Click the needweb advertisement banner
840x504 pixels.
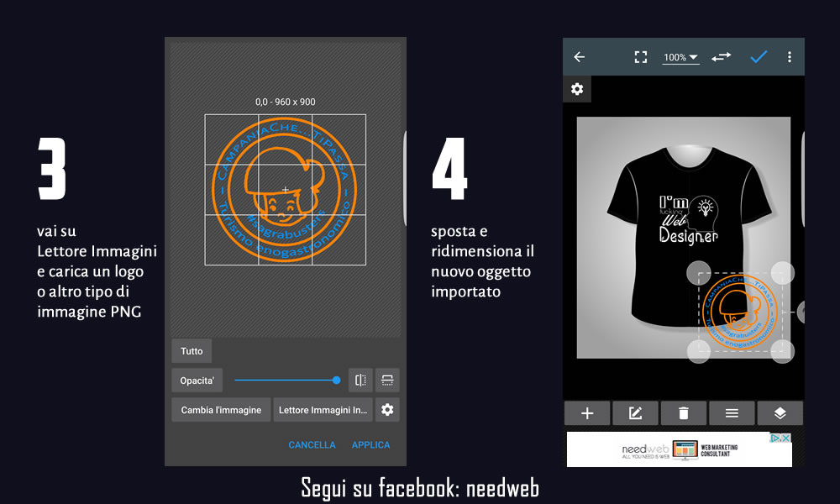(x=680, y=449)
